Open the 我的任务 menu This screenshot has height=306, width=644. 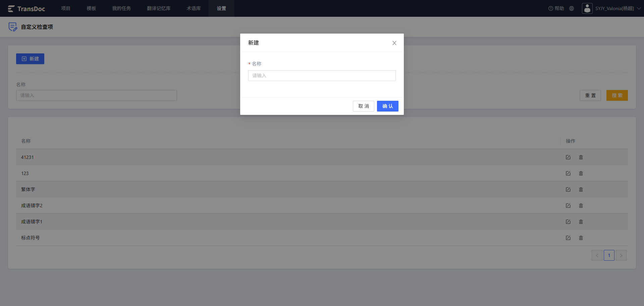coord(121,8)
